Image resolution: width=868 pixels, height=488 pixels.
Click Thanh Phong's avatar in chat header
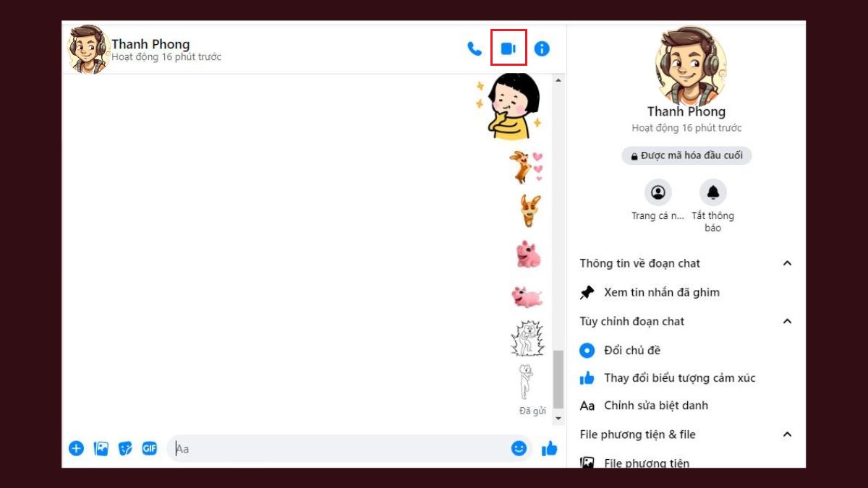[88, 48]
